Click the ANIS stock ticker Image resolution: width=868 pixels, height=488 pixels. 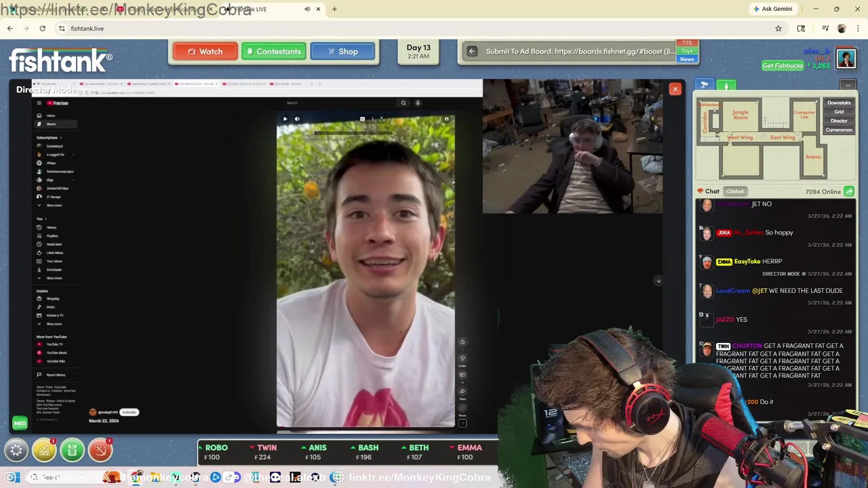315,452
